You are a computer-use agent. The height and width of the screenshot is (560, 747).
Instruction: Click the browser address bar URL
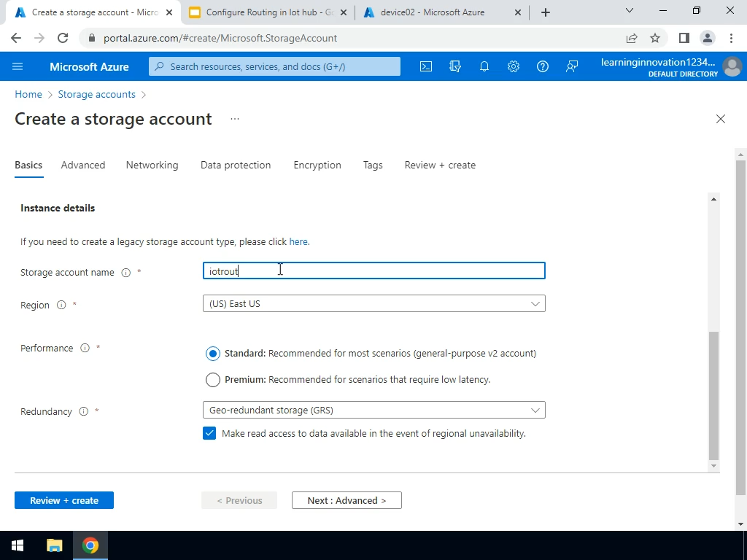pos(220,38)
